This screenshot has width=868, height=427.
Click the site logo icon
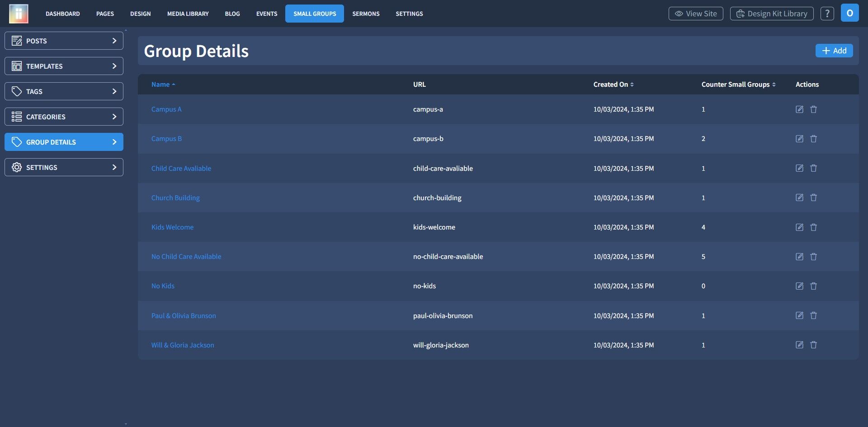click(x=19, y=14)
